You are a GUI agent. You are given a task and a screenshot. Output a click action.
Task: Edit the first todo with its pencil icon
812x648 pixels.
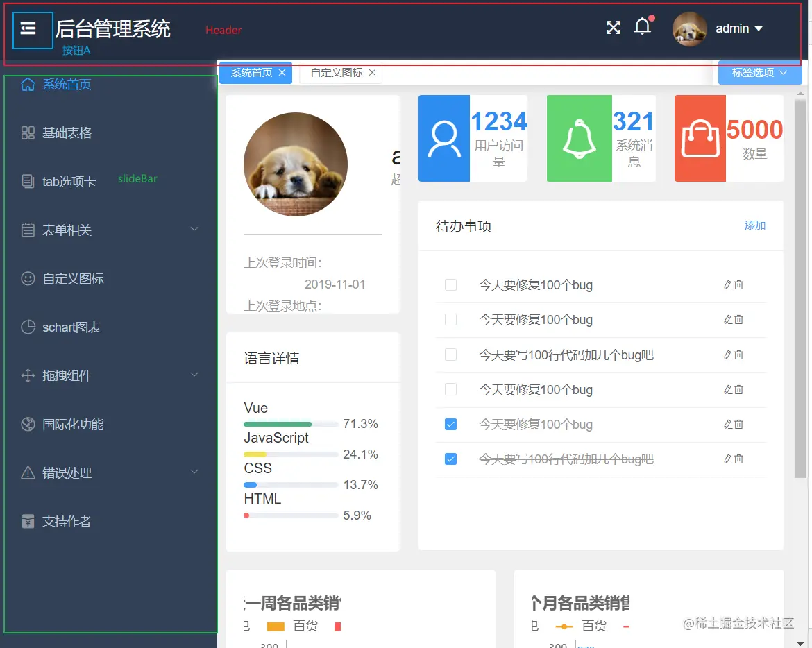coord(728,285)
